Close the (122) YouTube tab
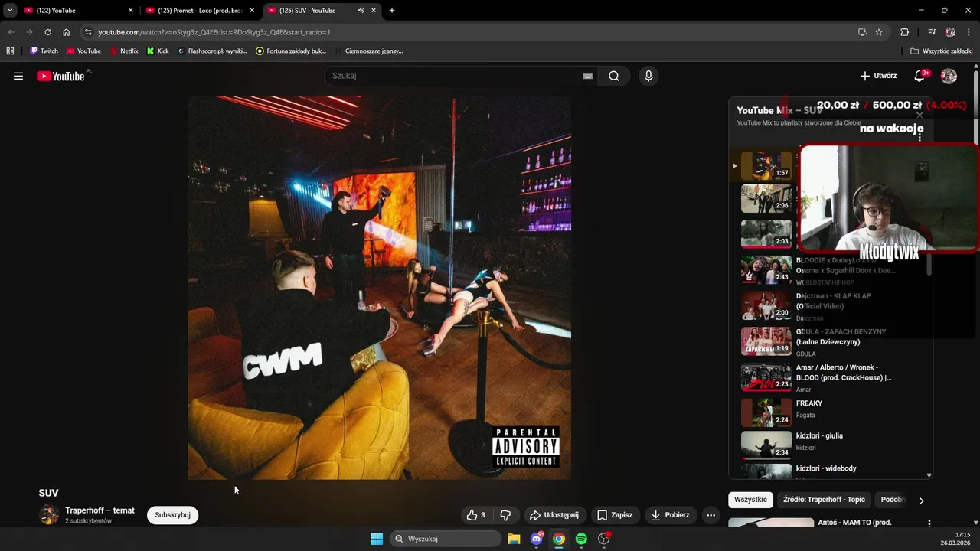 [130, 11]
